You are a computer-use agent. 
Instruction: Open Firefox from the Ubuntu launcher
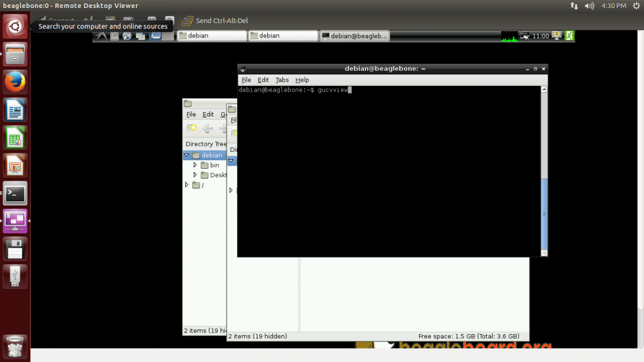[14, 82]
